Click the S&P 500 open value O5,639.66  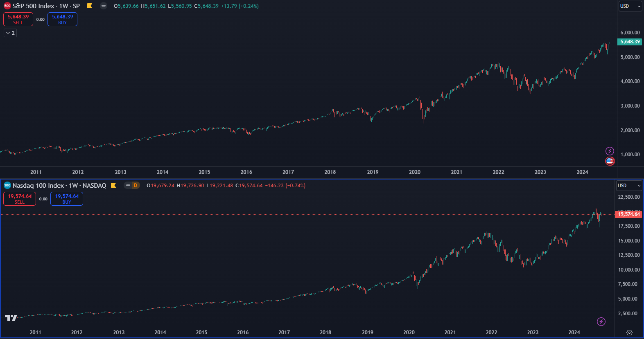pos(126,6)
